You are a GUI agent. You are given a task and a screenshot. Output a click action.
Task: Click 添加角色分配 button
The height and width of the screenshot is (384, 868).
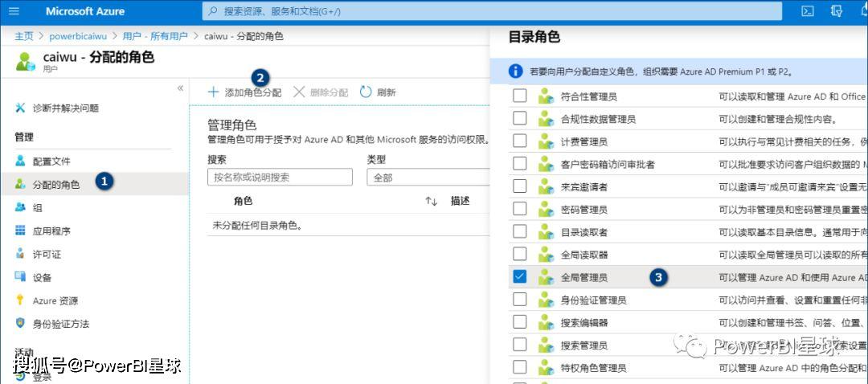244,92
